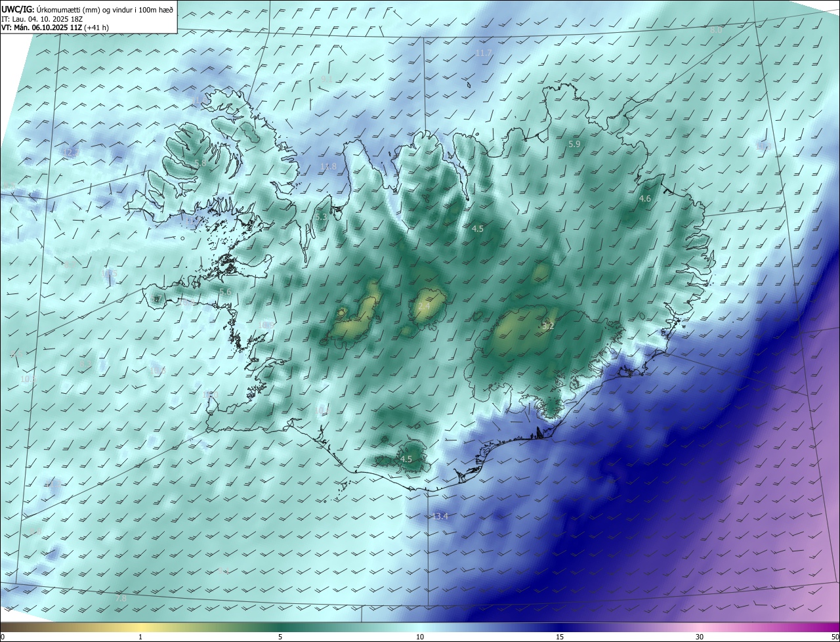Click the 50 tick at the colour scale end
This screenshot has height=642, width=840.
pos(834,637)
